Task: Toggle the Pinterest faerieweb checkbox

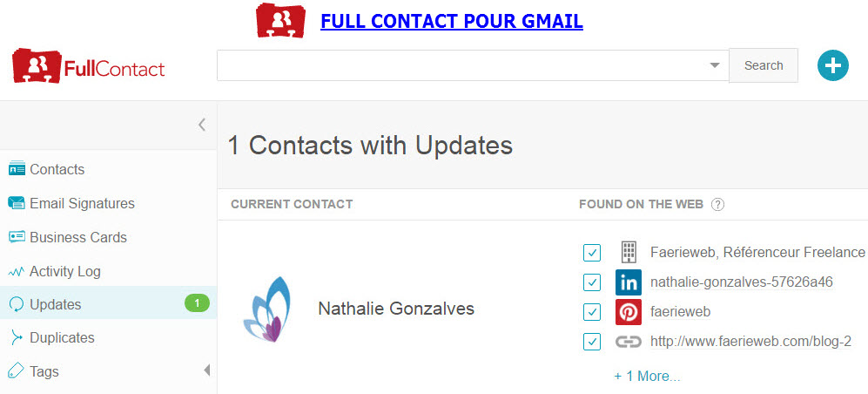Action: 592,313
